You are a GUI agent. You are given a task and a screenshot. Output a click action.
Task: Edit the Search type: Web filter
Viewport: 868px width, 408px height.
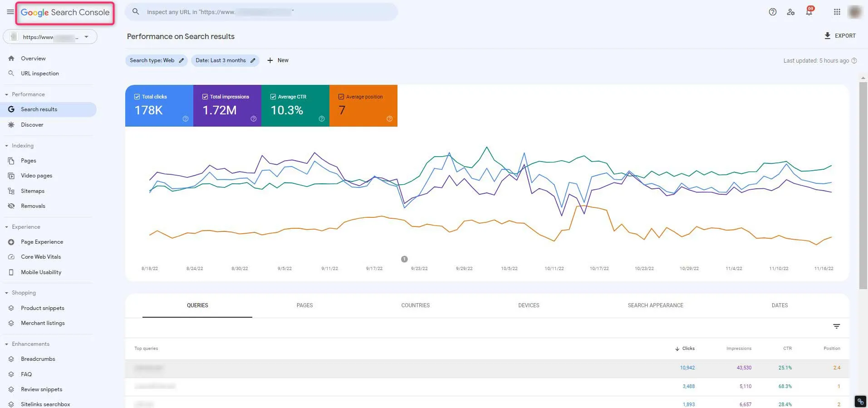click(157, 60)
